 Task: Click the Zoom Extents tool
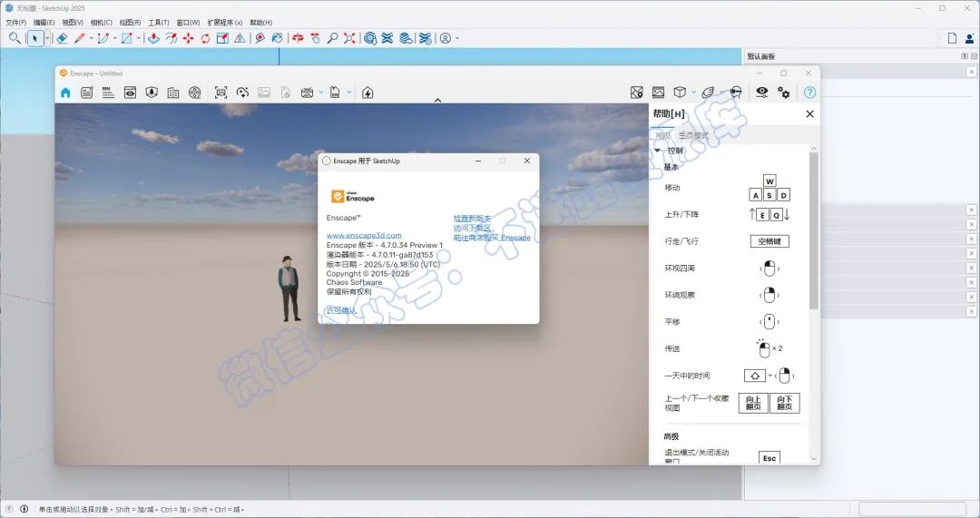coord(349,38)
